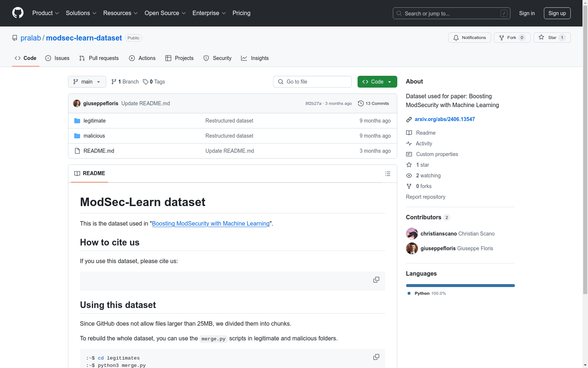Open the green Code dropdown button
588x368 pixels.
point(377,82)
